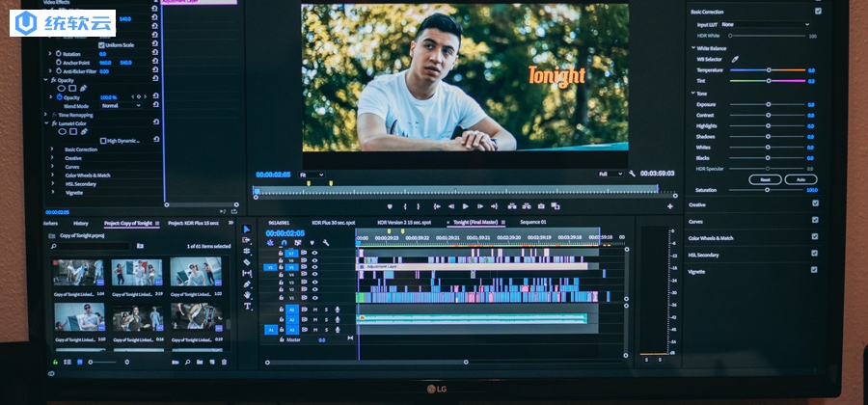
Task: Mute audio track A1
Action: pos(315,310)
